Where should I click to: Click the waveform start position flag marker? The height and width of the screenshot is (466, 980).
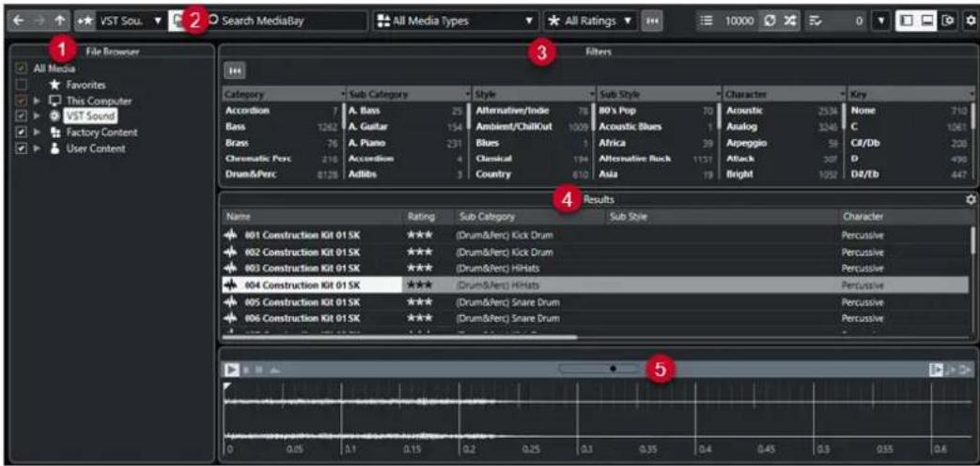[227, 387]
